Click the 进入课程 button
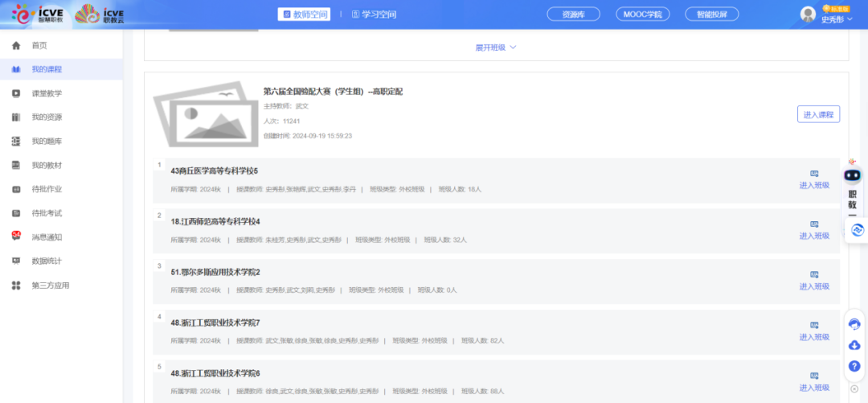Screen dimensions: 868x403 pyautogui.click(x=818, y=114)
